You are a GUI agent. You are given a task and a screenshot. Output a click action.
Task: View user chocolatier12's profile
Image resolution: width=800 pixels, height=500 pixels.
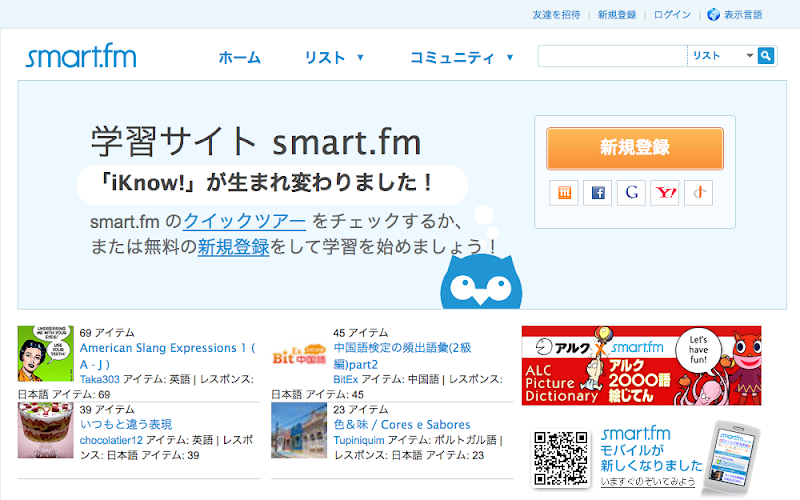pos(111,440)
